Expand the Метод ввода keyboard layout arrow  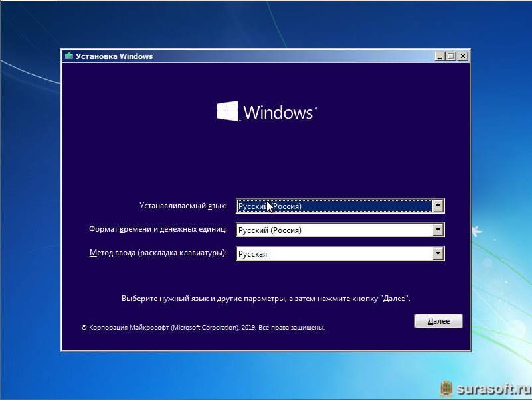coord(438,253)
